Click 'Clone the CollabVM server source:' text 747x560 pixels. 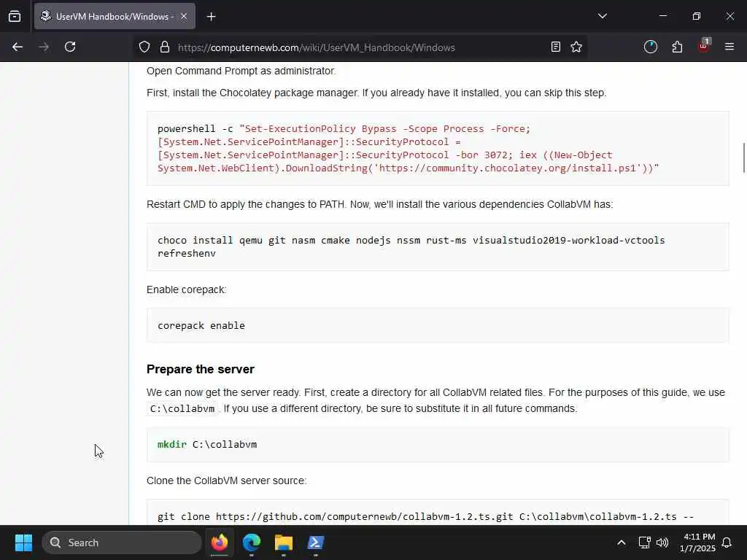click(226, 481)
